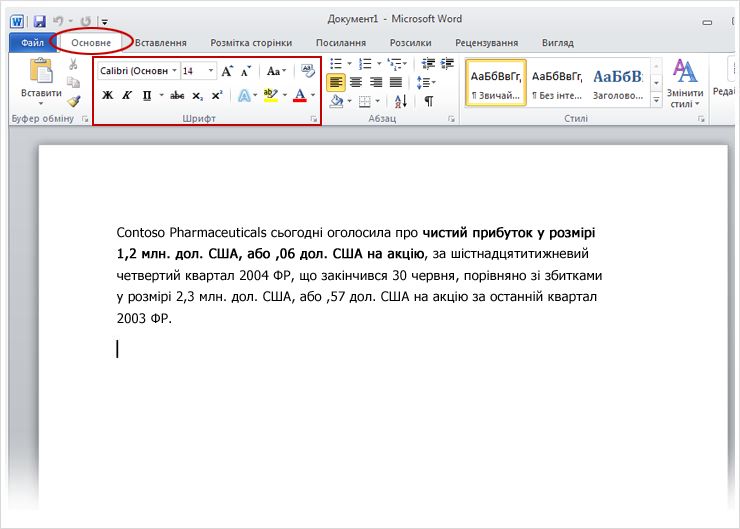
Task: Click the Copy icon
Action: pos(73,83)
